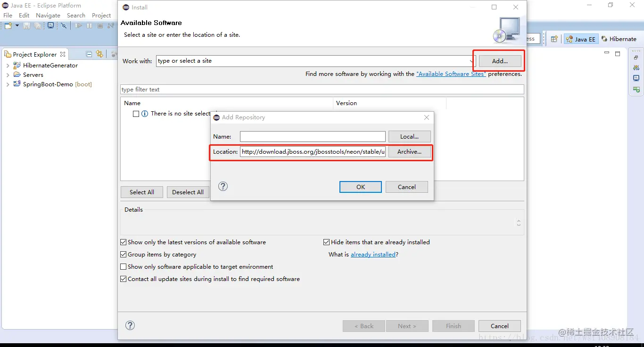644x347 pixels.
Task: Click the Name field in Add Repository
Action: coord(313,136)
